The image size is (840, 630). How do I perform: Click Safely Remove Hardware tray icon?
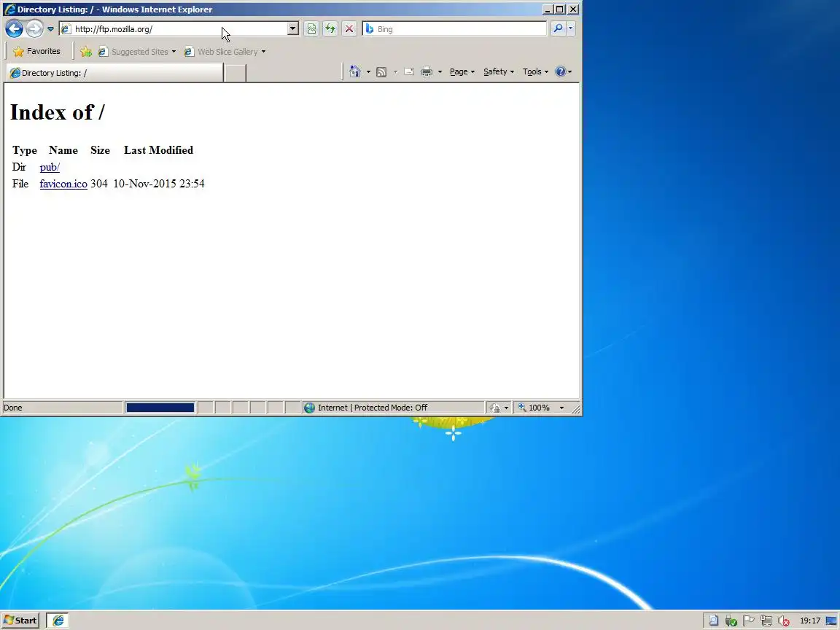pos(731,621)
